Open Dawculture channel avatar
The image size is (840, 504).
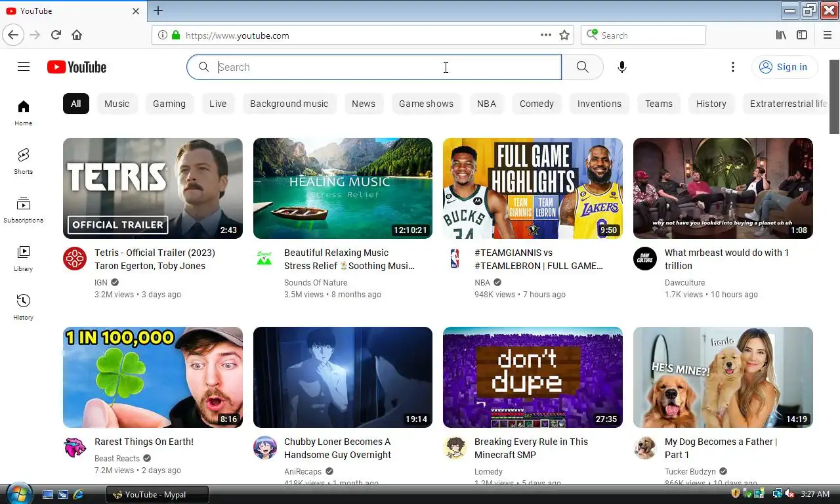tap(645, 259)
